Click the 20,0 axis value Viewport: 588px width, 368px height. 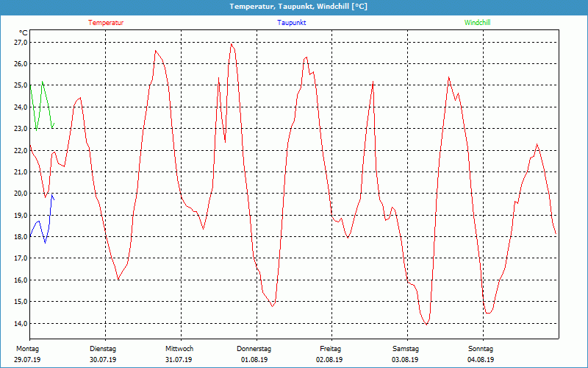(x=21, y=194)
